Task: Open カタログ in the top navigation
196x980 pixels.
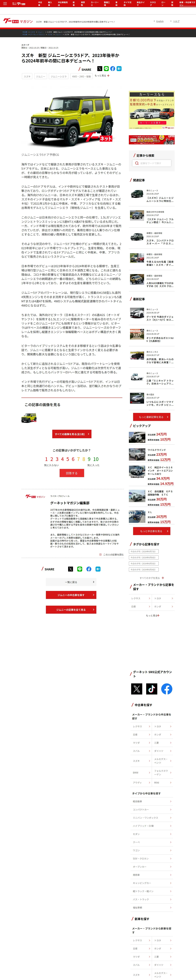Action: 153,3
